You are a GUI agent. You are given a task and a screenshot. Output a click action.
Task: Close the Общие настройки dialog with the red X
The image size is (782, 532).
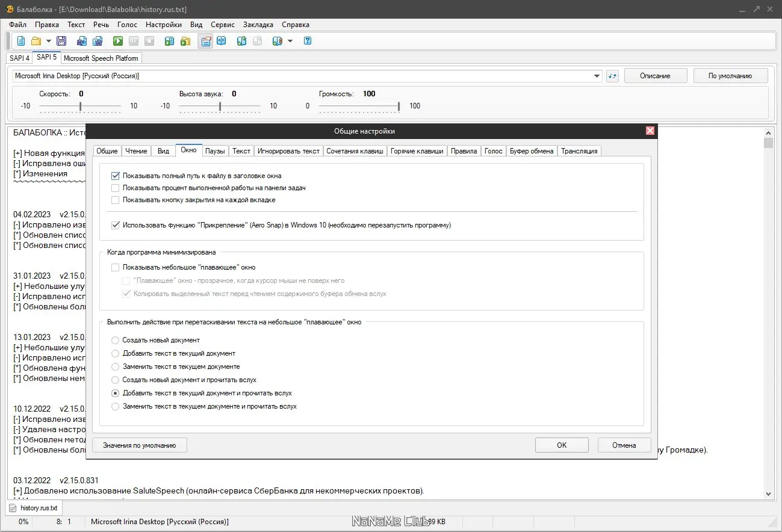(650, 131)
